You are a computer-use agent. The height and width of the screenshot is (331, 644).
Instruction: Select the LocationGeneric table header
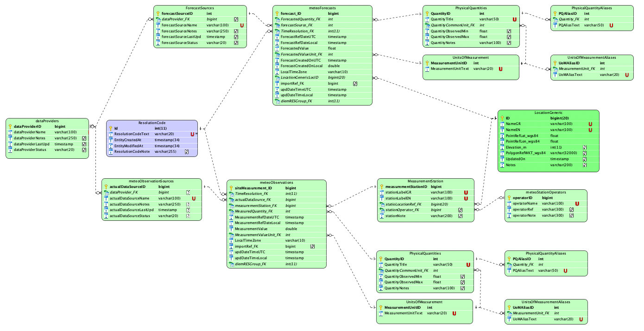pyautogui.click(x=548, y=112)
